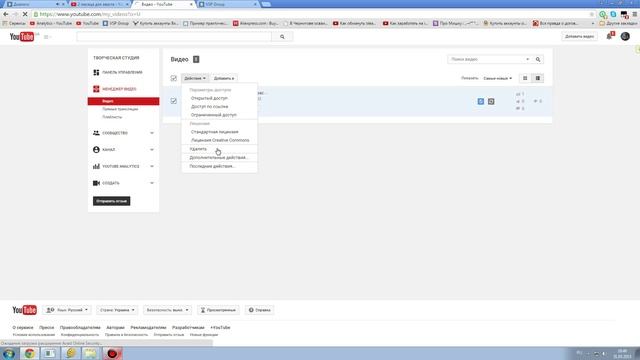The height and width of the screenshot is (360, 640).
Task: Click the search icon in the video manager
Action: [x=538, y=60]
